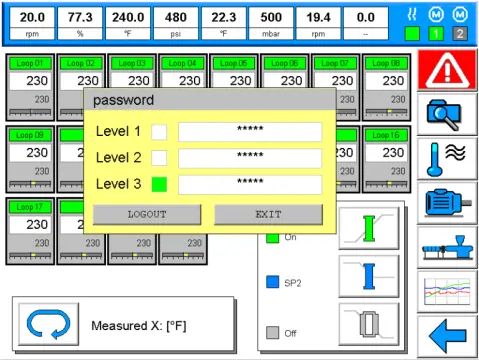Click the password dialog title bar
The width and height of the screenshot is (479, 360).
210,100
